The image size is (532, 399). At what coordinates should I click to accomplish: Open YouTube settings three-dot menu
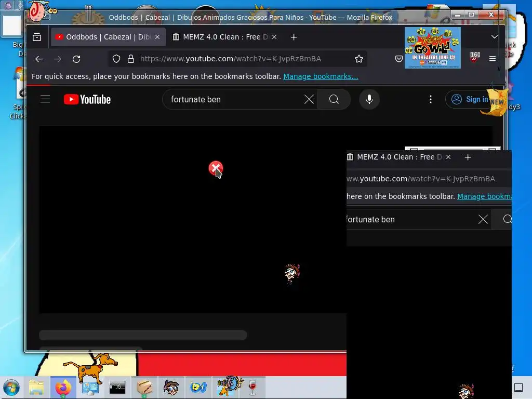tap(431, 99)
